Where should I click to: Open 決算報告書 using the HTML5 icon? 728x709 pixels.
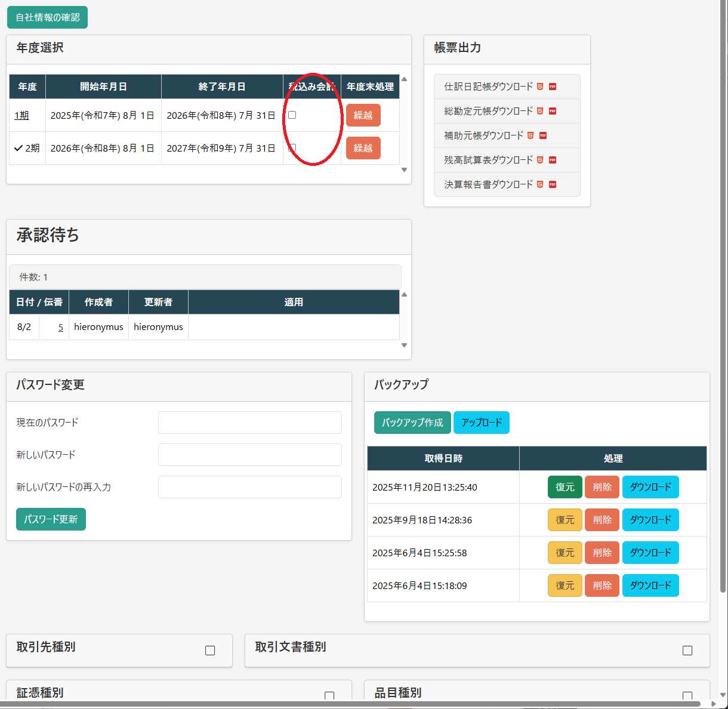(x=540, y=184)
